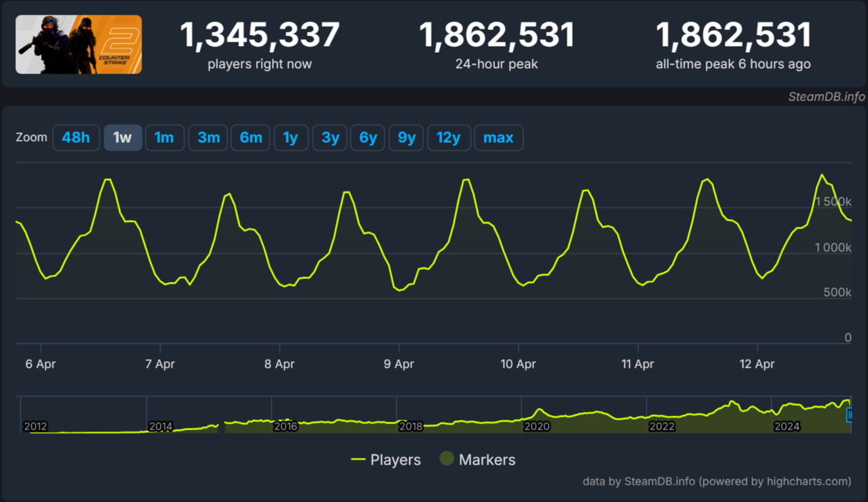Zoom chart to 1y range
The image size is (868, 502).
[291, 138]
